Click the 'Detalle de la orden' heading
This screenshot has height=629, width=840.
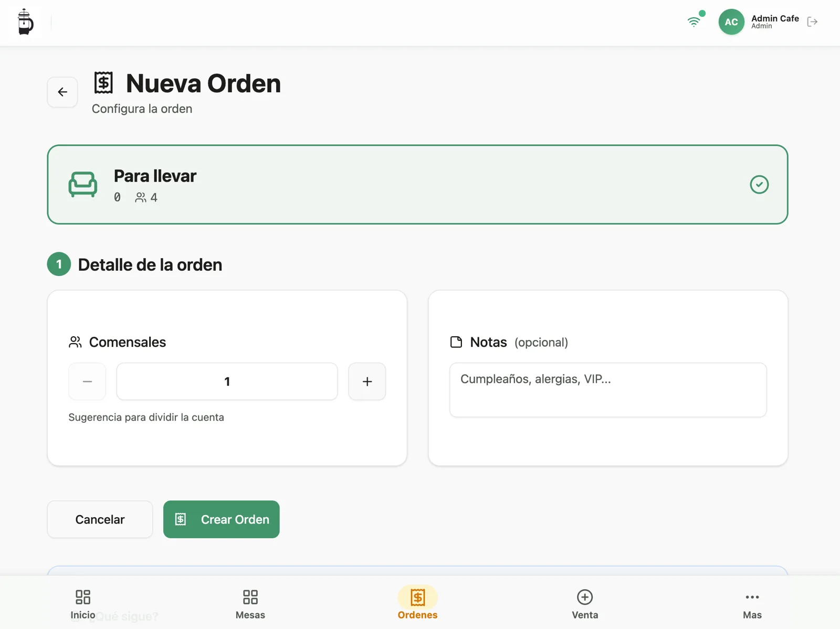pyautogui.click(x=150, y=264)
